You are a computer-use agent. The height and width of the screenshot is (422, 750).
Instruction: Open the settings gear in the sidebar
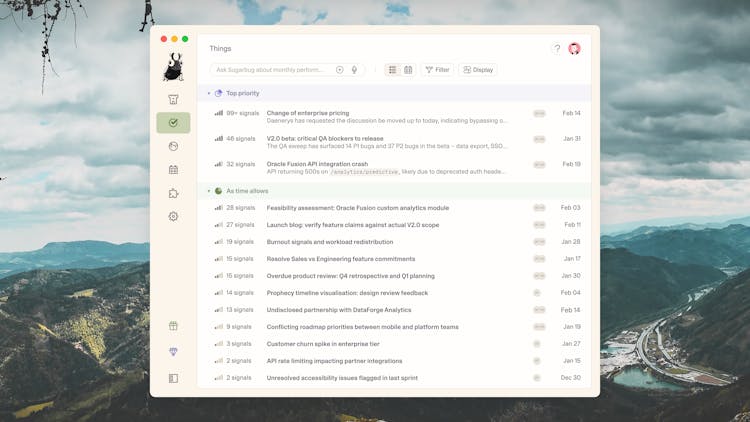pos(173,217)
